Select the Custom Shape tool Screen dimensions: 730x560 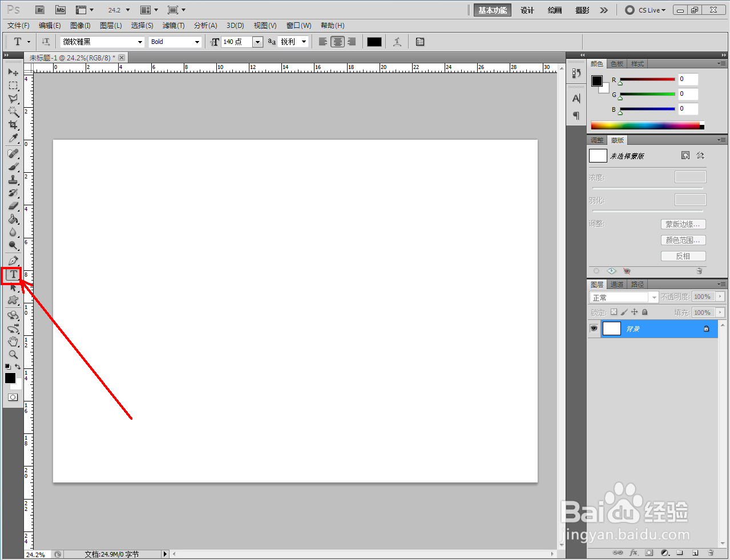pos(13,301)
